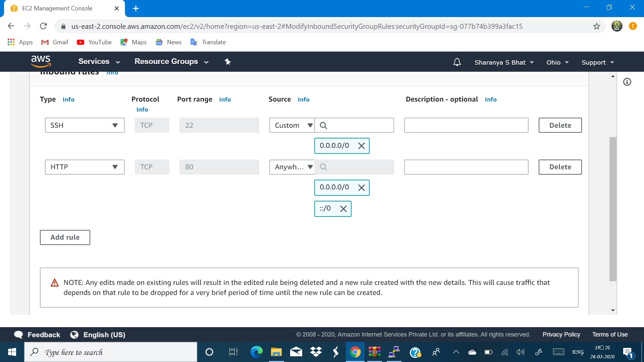Open the Anywhere source dropdown

292,167
